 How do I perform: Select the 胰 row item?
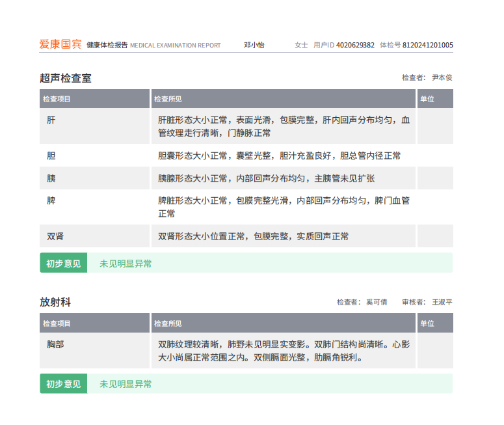tap(51, 179)
